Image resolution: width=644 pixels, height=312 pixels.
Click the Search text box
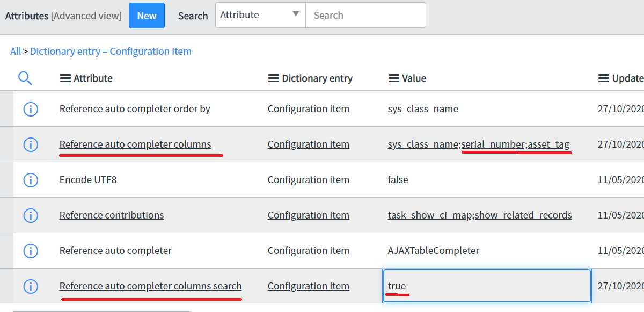(x=365, y=15)
